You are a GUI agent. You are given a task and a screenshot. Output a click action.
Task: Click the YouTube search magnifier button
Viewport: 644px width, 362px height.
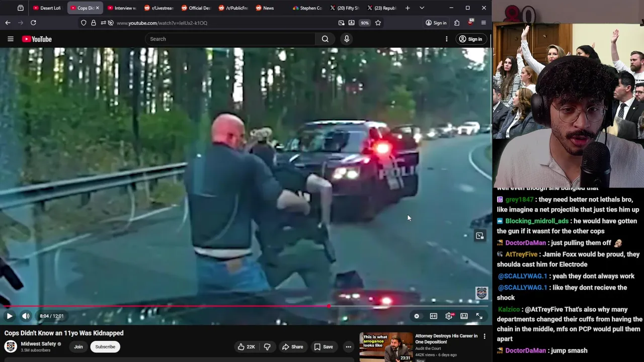(x=325, y=39)
